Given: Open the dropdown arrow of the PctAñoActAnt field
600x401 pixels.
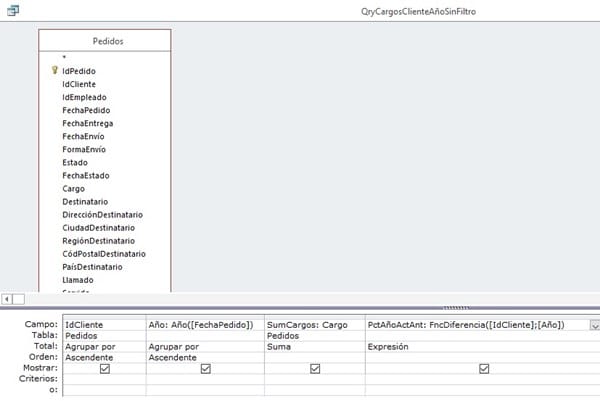Looking at the screenshot, I should click(595, 325).
